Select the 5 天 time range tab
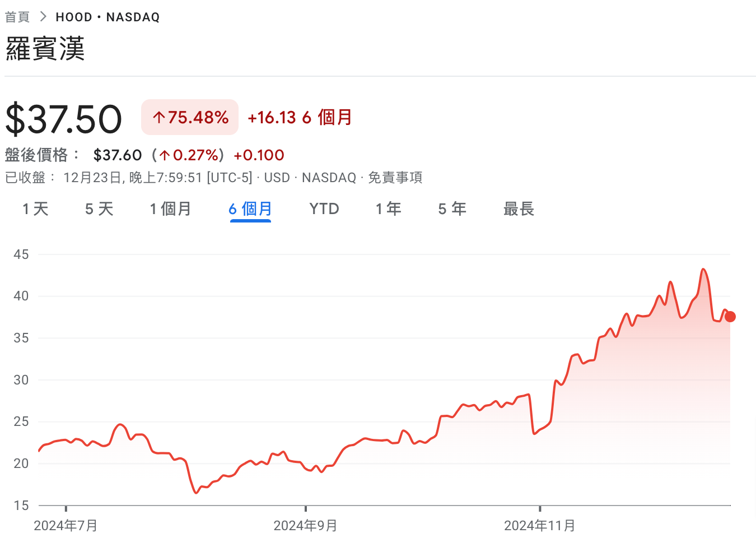 click(99, 209)
